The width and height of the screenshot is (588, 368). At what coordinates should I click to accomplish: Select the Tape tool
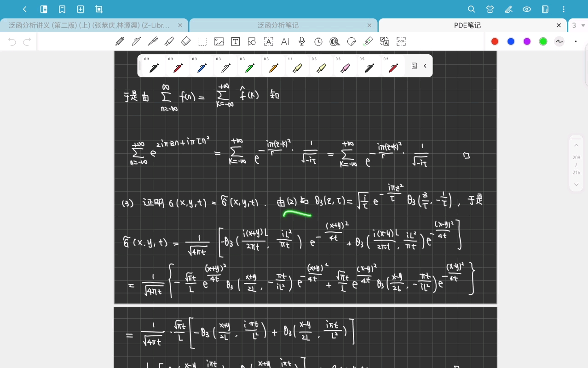click(x=335, y=41)
